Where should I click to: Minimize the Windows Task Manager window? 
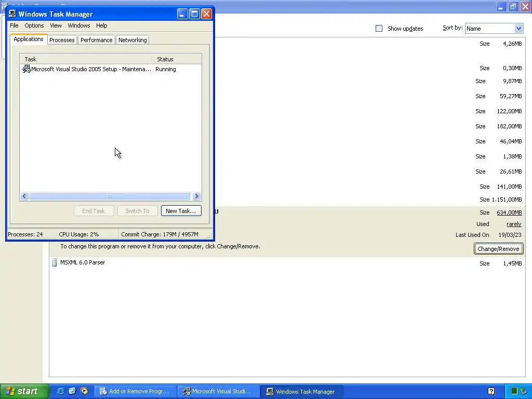(182, 14)
